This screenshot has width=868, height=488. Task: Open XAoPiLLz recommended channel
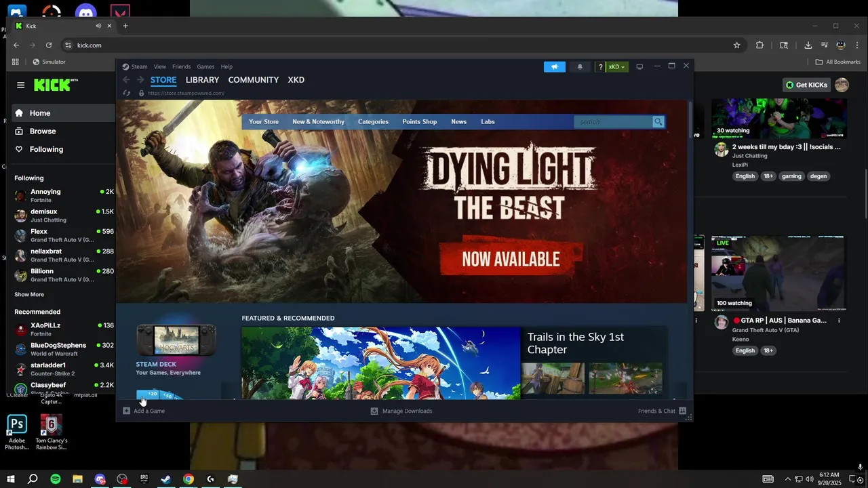(64, 329)
